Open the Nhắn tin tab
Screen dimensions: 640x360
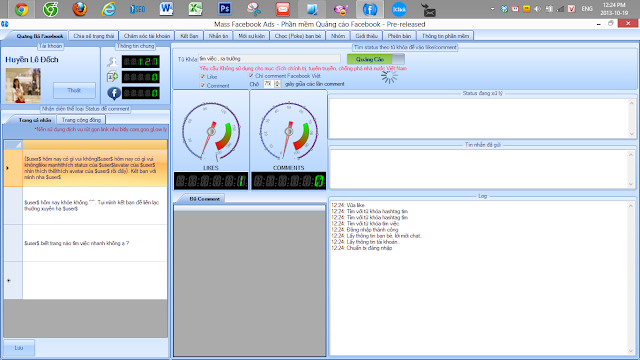pyautogui.click(x=218, y=36)
